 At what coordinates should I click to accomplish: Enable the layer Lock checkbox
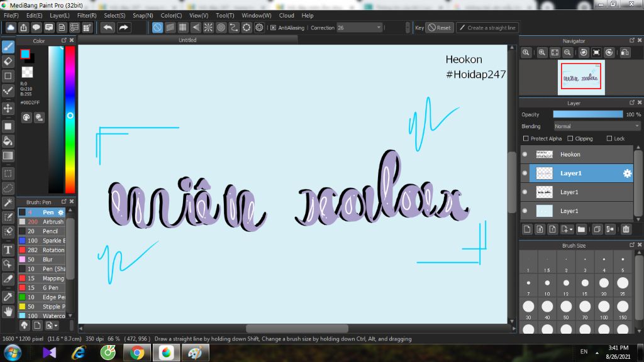[609, 138]
